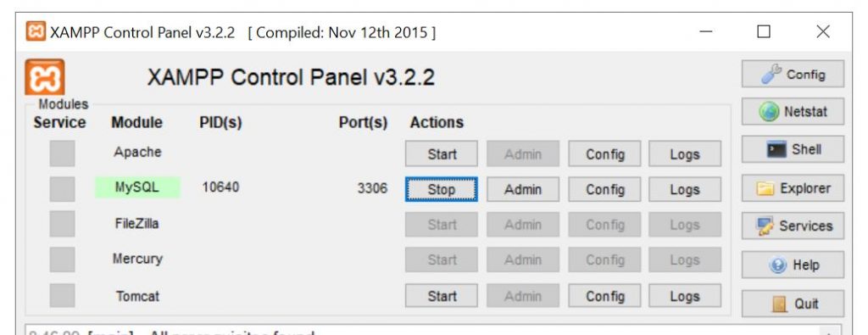868x335 pixels.
Task: Open Netstat globe button
Action: point(793,112)
